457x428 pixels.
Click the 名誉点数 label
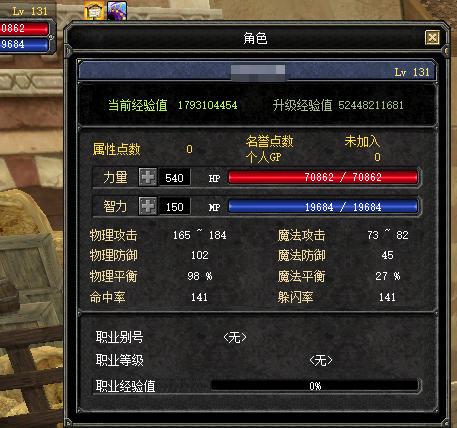coord(269,141)
